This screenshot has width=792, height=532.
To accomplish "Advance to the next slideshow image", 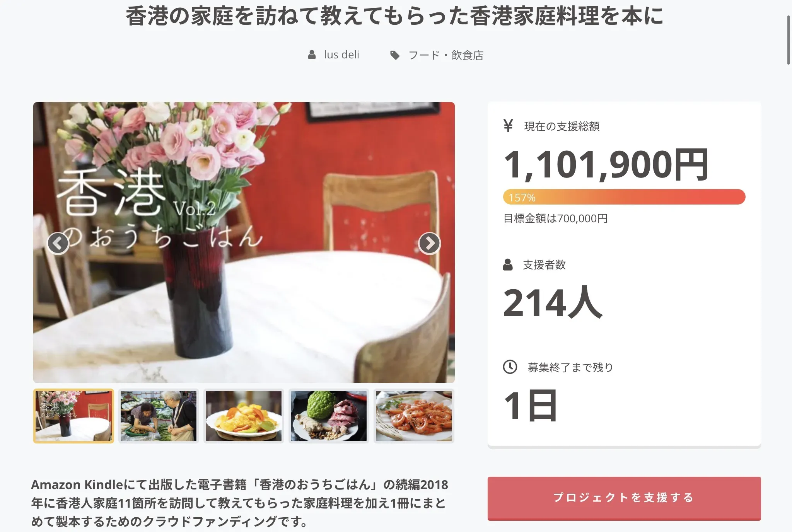I will point(430,243).
